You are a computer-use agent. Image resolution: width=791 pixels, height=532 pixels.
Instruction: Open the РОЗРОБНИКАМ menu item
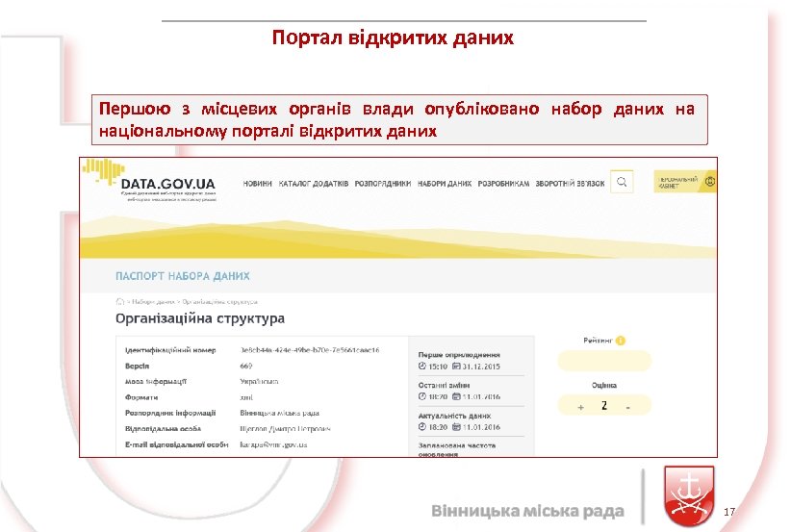[503, 184]
